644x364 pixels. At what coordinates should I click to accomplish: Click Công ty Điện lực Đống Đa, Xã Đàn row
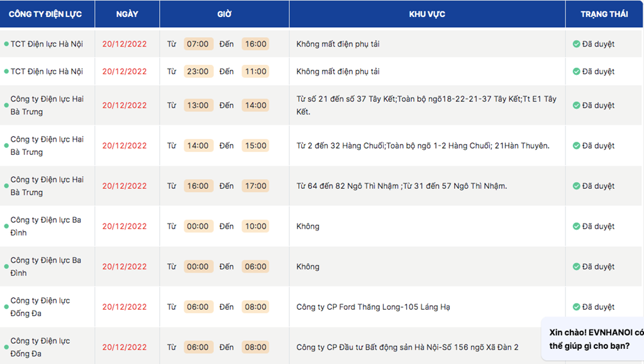40,347
